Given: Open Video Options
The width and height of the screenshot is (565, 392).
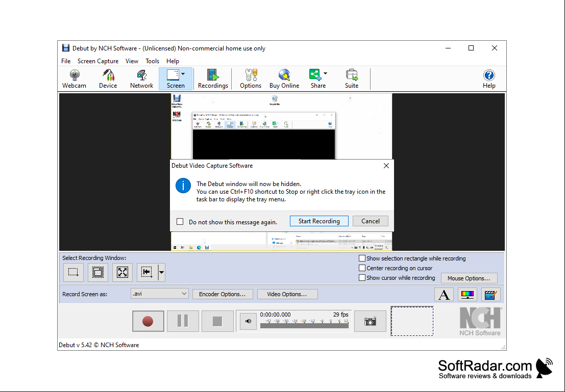Looking at the screenshot, I should tap(287, 294).
